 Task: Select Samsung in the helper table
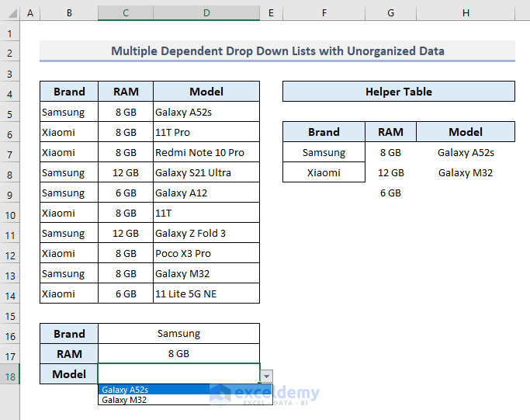pos(324,152)
